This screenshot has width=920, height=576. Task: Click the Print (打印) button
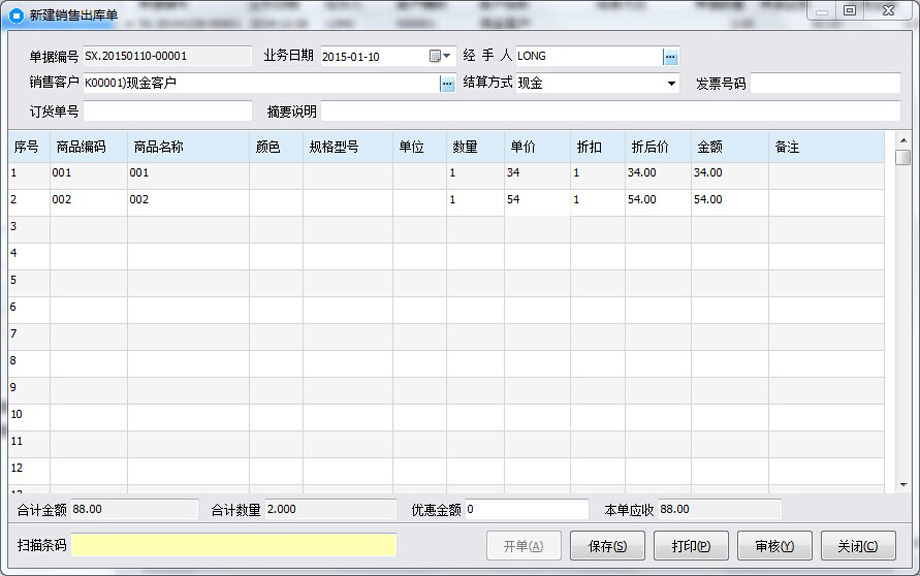point(691,546)
